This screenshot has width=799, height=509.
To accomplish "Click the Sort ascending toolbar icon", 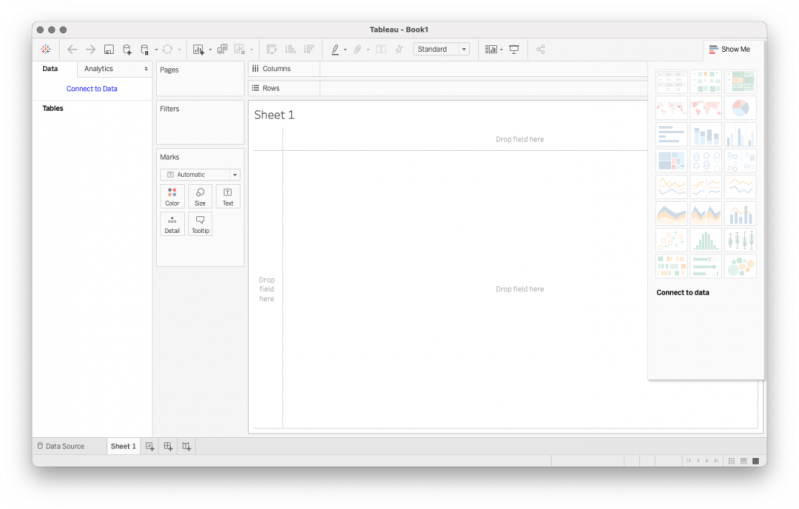I will pos(290,49).
